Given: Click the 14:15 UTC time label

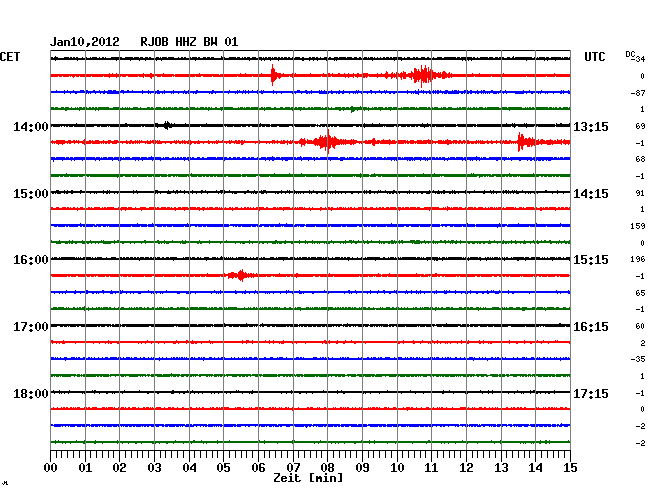Looking at the screenshot, I should click(x=591, y=194).
